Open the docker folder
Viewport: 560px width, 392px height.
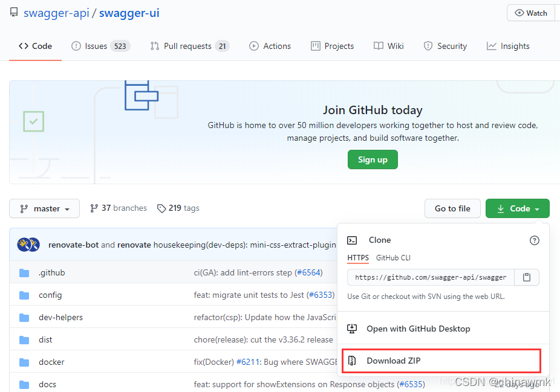pos(51,362)
